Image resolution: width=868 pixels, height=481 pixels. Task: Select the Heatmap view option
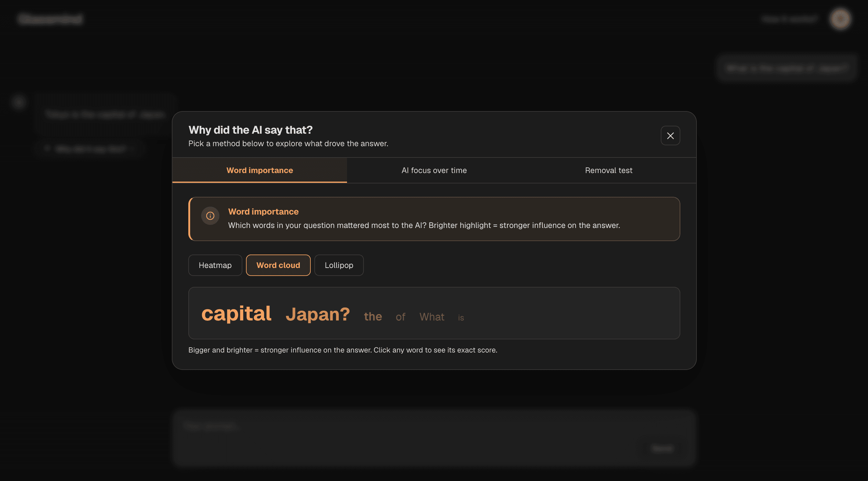(215, 265)
